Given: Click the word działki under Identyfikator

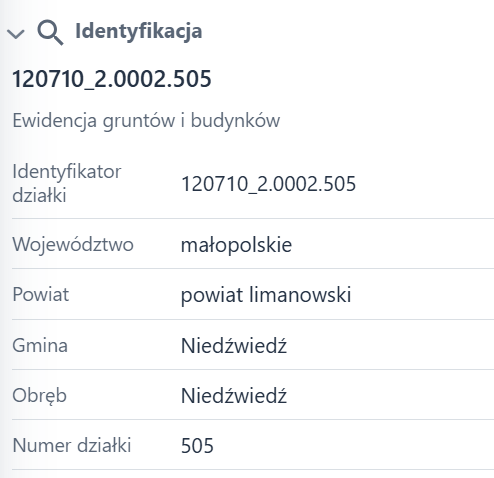Looking at the screenshot, I should (x=39, y=195).
